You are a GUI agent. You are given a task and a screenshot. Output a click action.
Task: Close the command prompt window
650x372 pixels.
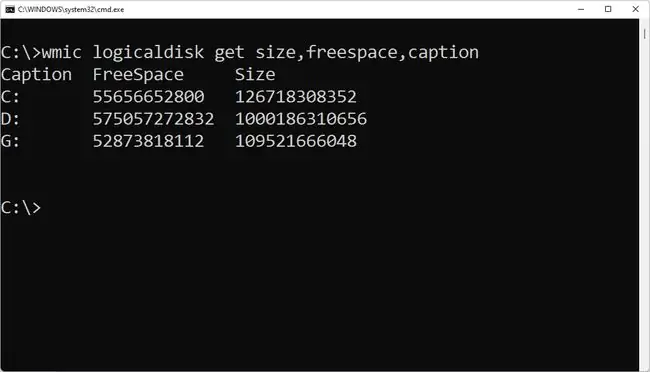coord(635,9)
